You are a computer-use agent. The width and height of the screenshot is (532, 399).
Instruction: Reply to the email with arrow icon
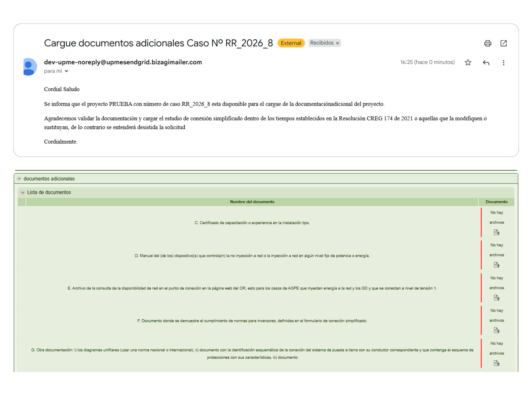486,63
